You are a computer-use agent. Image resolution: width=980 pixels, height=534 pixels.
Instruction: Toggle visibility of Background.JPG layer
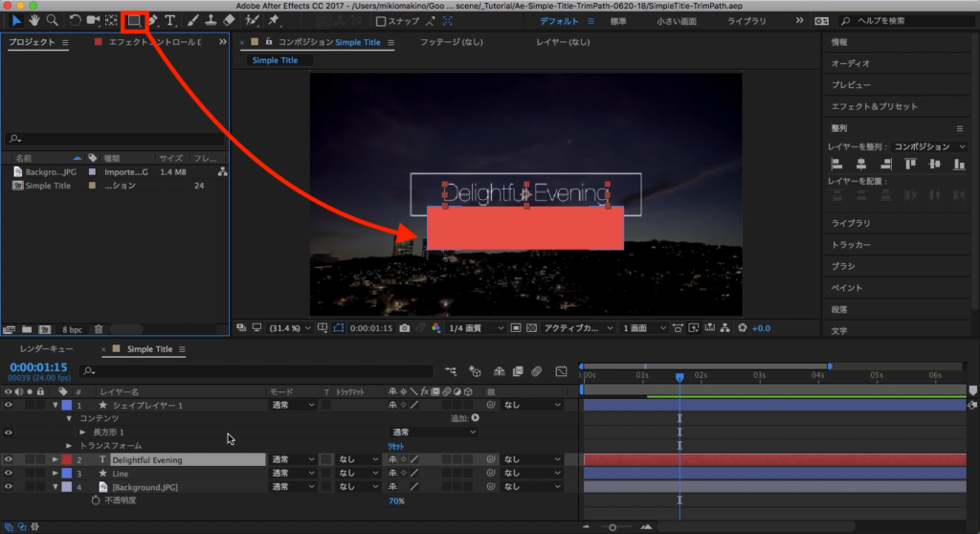tap(9, 487)
